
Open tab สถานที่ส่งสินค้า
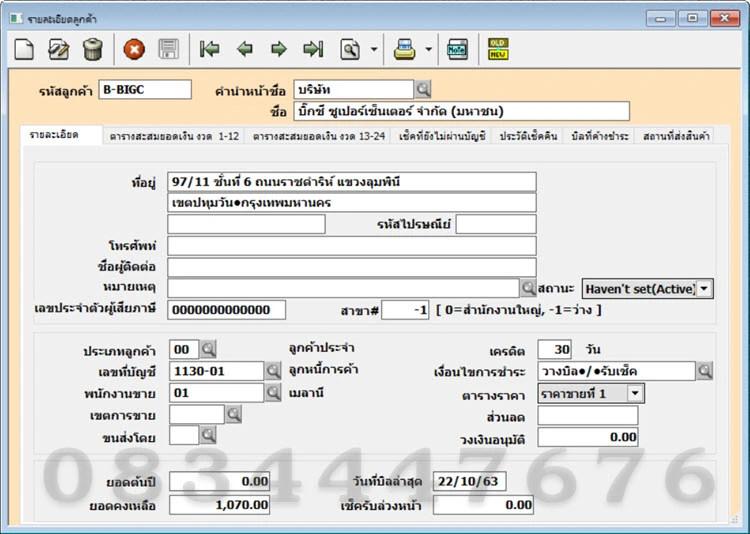pos(676,136)
